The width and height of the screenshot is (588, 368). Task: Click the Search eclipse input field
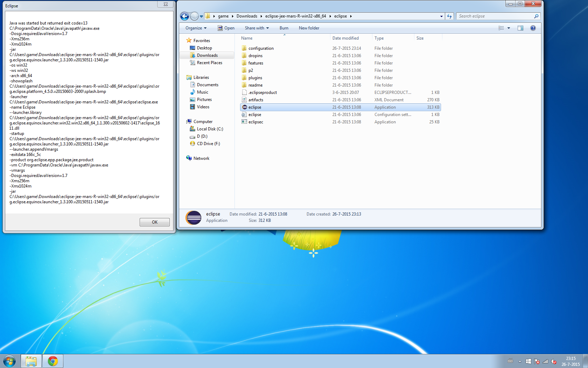495,16
